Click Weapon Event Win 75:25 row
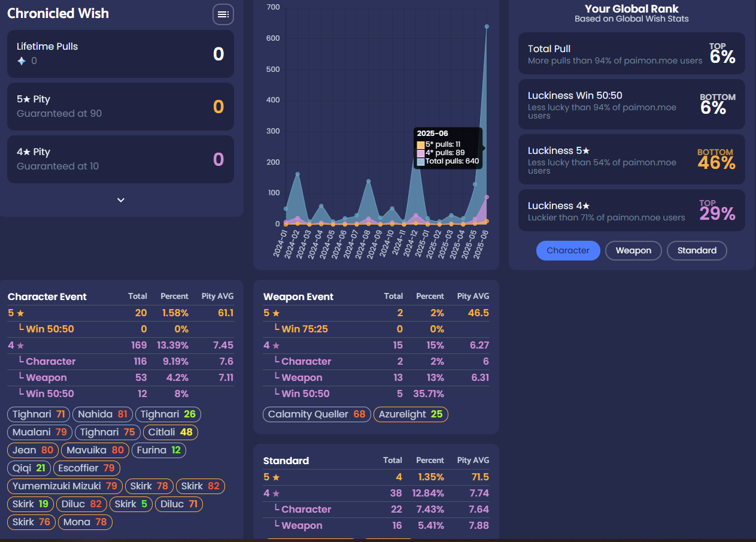Viewport: 756px width, 542px height. pyautogui.click(x=377, y=329)
